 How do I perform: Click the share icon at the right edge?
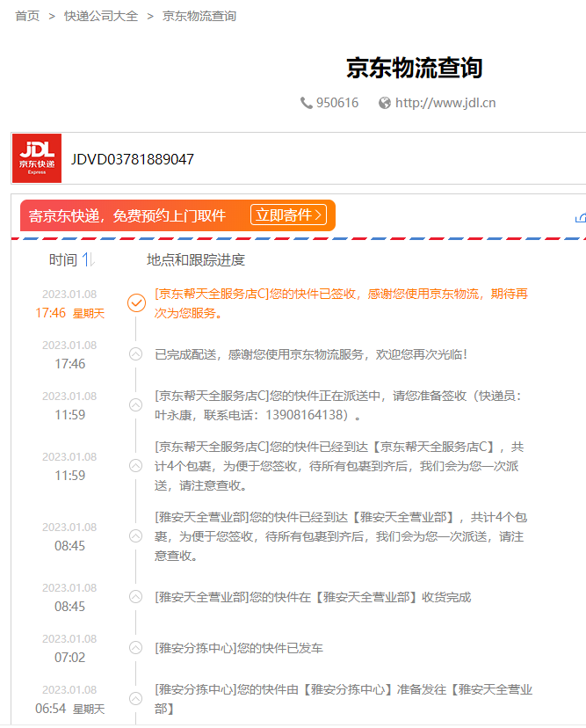click(581, 218)
